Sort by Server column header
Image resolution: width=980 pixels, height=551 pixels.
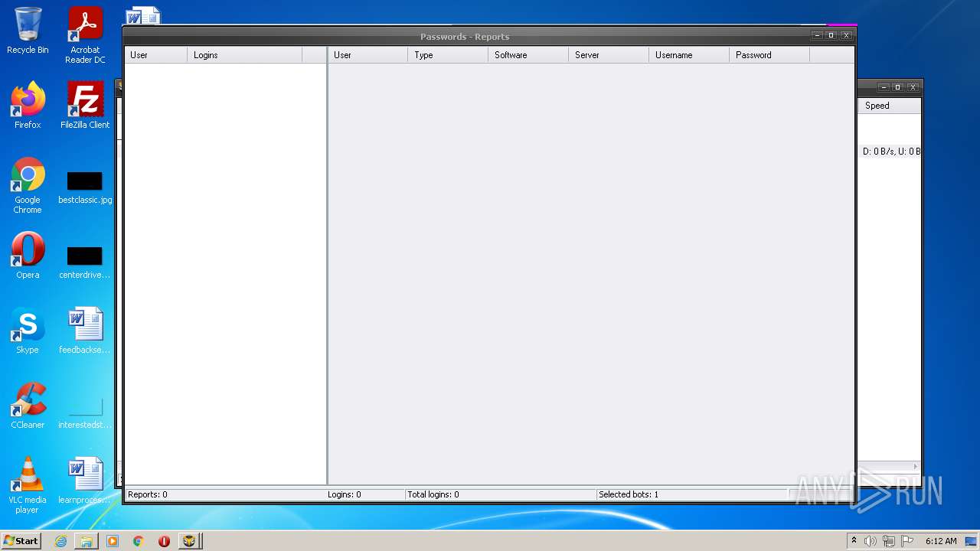tap(609, 55)
